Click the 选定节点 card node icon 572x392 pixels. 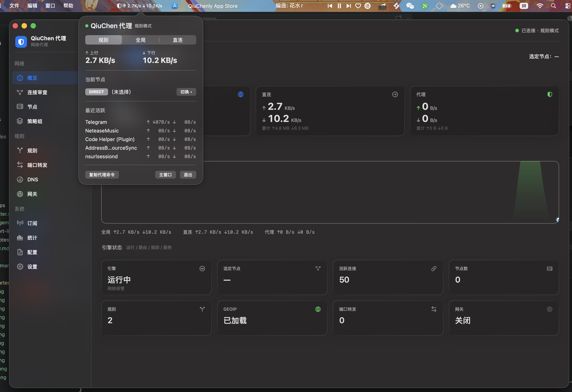click(318, 269)
